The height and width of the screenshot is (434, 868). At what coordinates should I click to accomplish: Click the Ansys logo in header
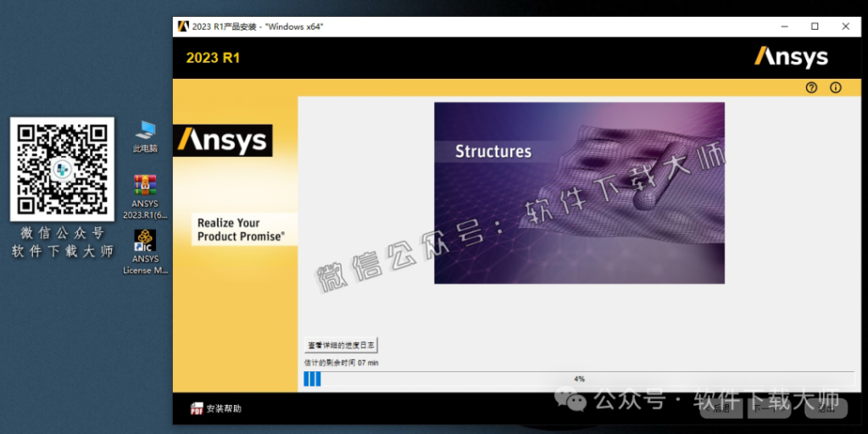(791, 58)
